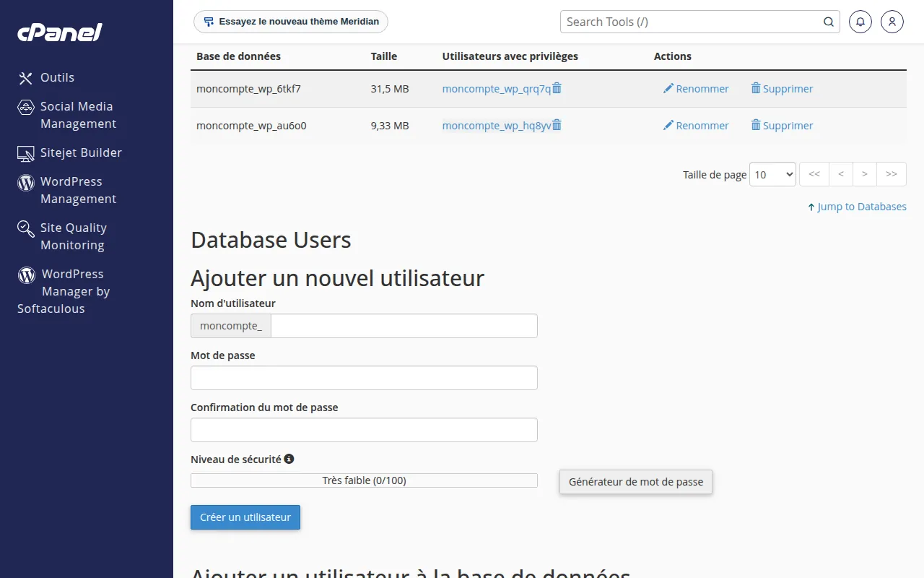The height and width of the screenshot is (578, 924).
Task: Go to first page with << button
Action: point(814,174)
